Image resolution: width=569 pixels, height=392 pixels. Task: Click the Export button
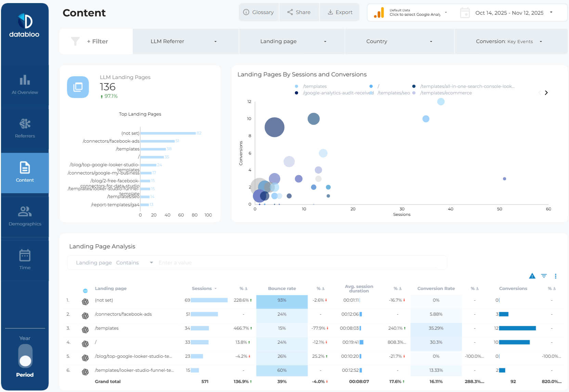[x=340, y=12]
